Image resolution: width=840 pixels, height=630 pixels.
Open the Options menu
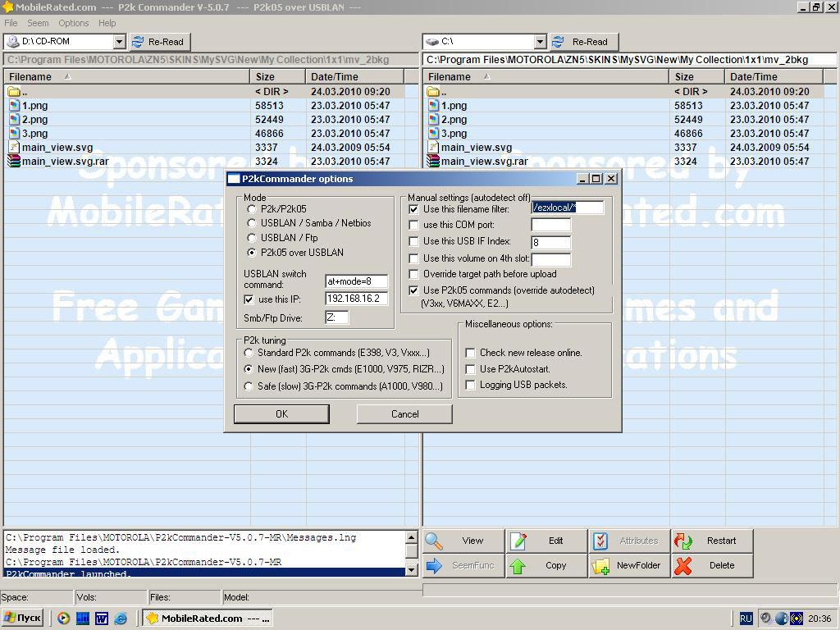73,23
